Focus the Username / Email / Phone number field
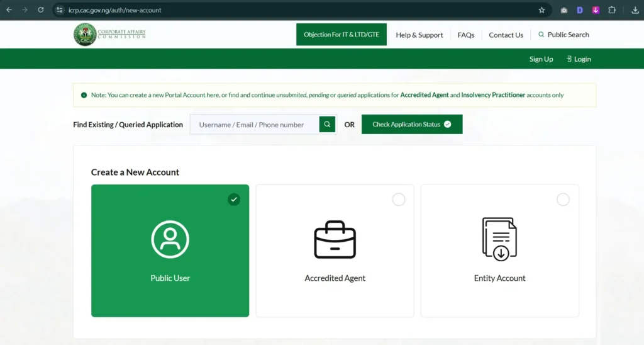The height and width of the screenshot is (345, 644). pos(255,125)
